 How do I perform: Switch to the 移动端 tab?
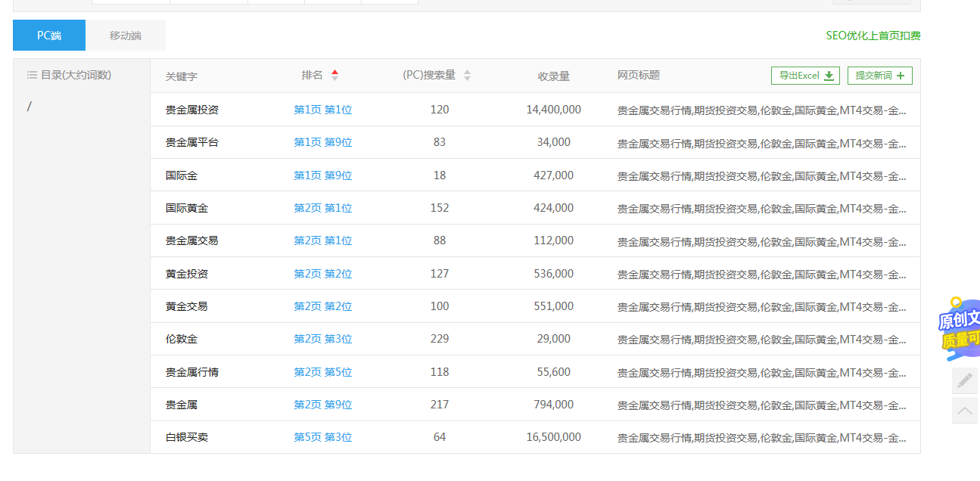pyautogui.click(x=126, y=36)
